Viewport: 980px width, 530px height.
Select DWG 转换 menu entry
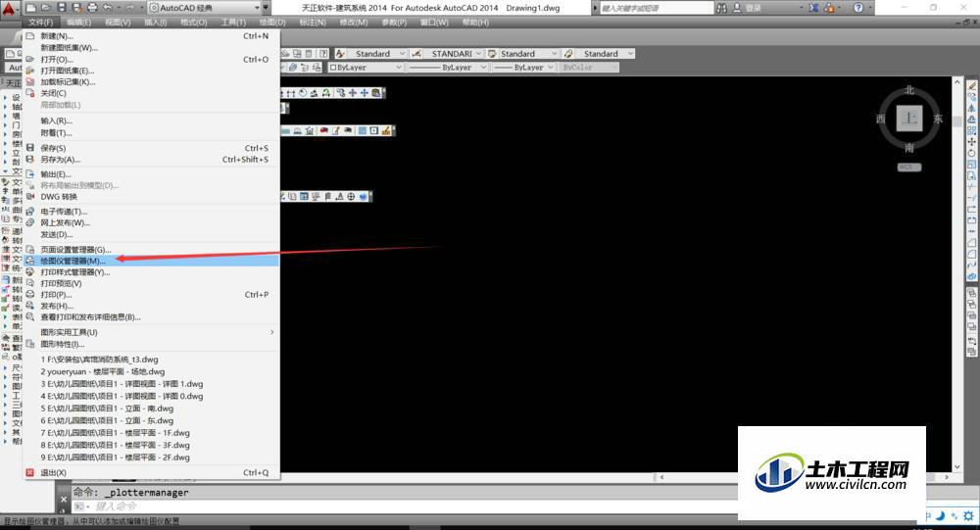pyautogui.click(x=151, y=196)
